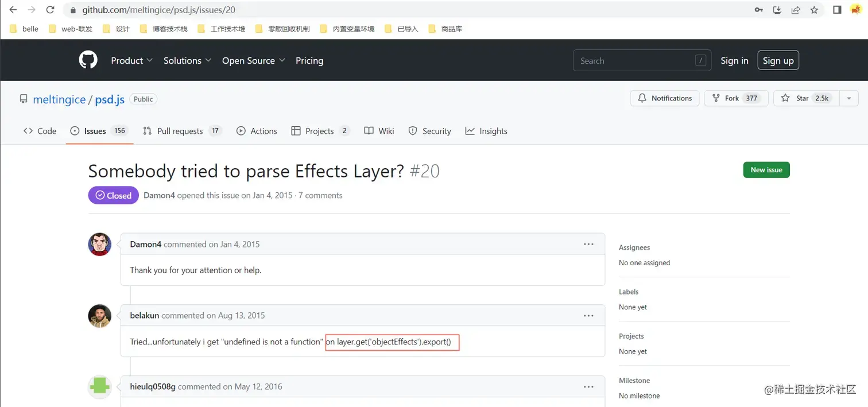Reload the page with the refresh icon

[50, 10]
